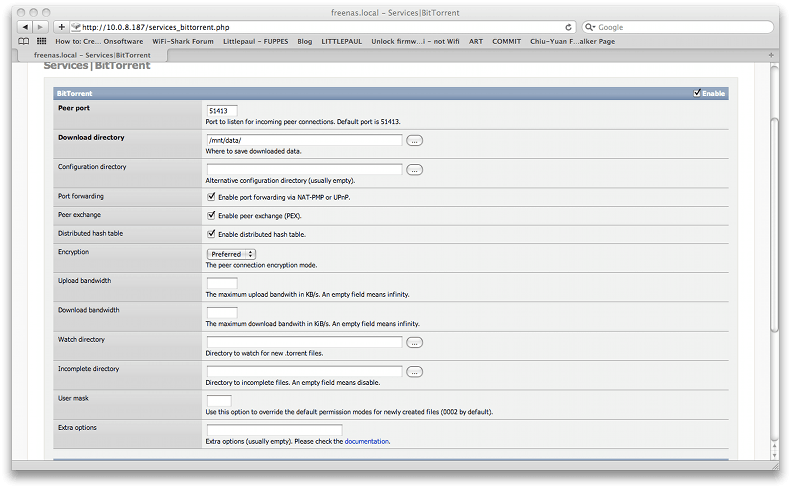Click the 'Port forwarding' row label

pyautogui.click(x=81, y=196)
